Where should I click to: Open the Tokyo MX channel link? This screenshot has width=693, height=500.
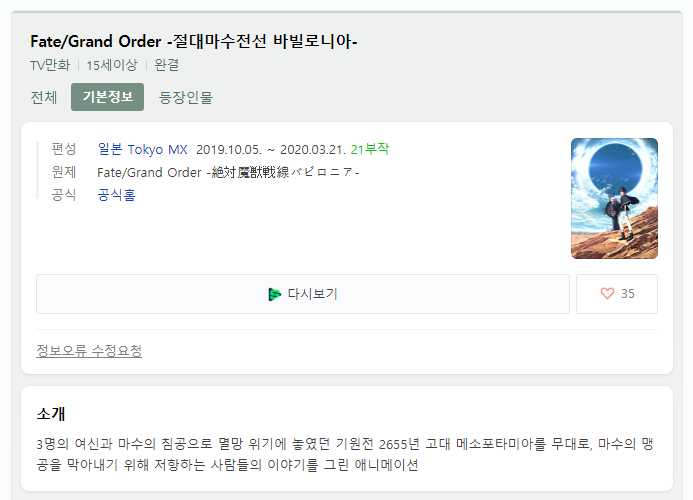(157, 149)
